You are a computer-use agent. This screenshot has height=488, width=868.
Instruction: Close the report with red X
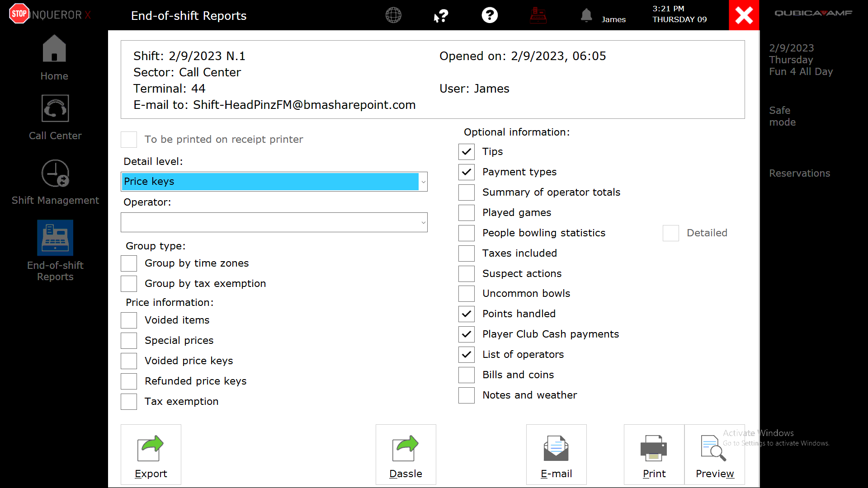(744, 15)
